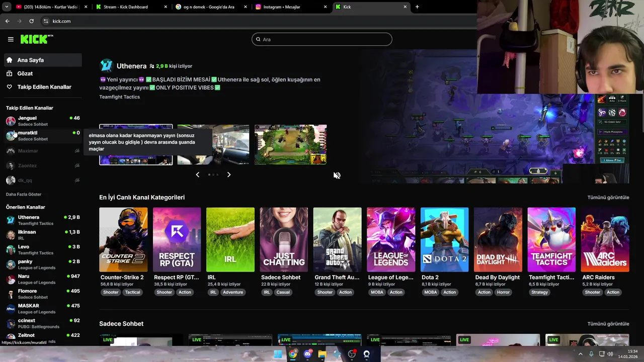Open Dota 2 category card

click(444, 240)
